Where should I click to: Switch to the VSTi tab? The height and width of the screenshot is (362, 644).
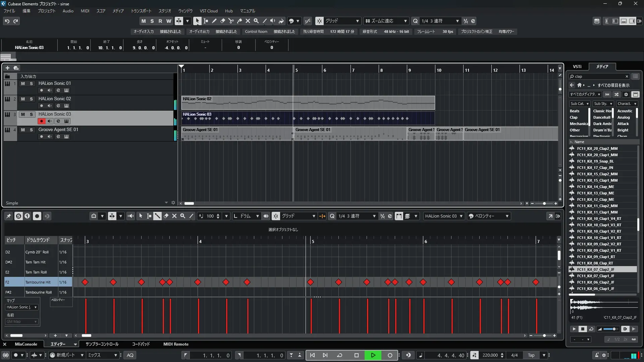[x=577, y=67]
